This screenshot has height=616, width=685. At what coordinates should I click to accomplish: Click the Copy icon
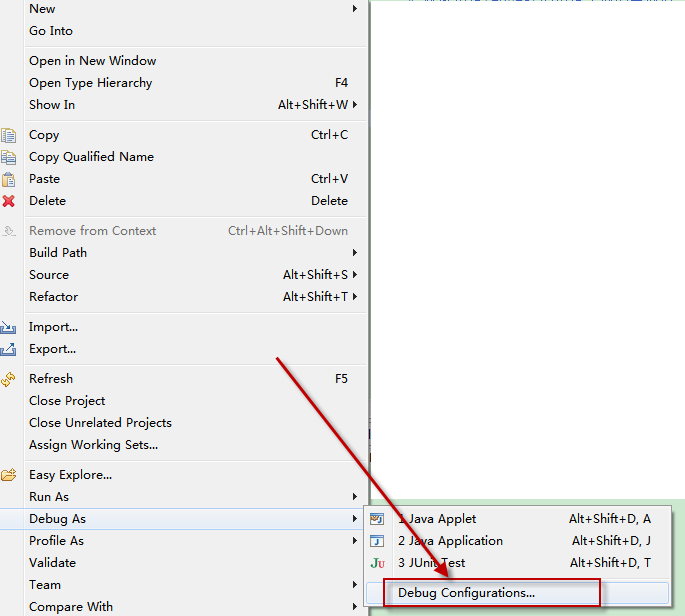8,135
